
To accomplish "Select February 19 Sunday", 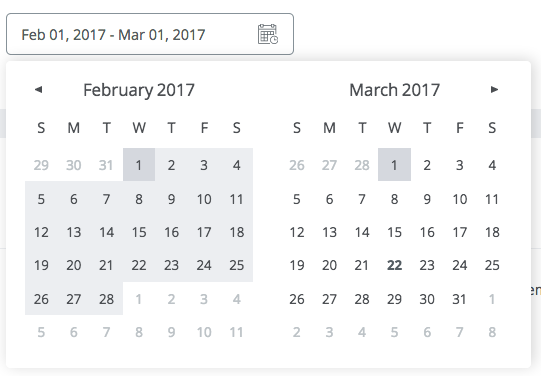I will tap(41, 265).
